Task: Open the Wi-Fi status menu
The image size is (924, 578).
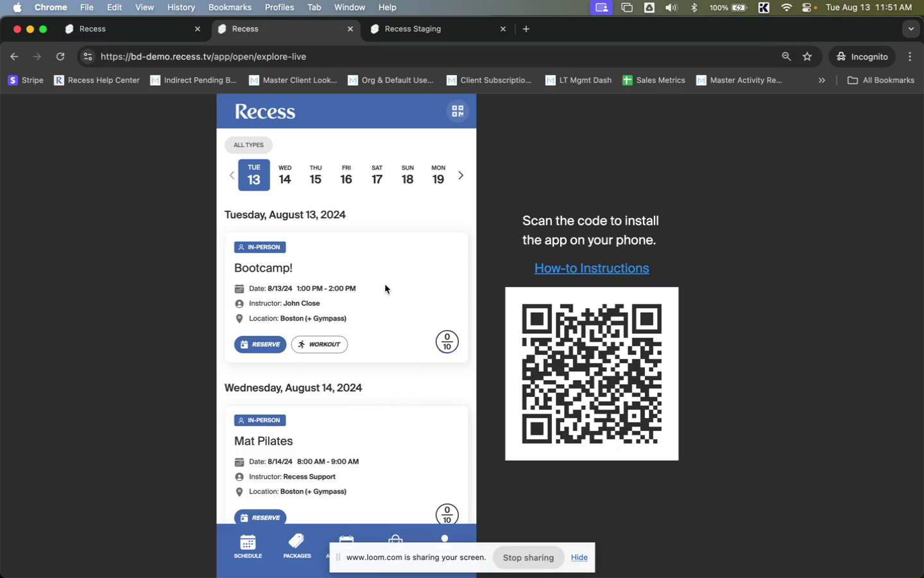Action: tap(786, 8)
